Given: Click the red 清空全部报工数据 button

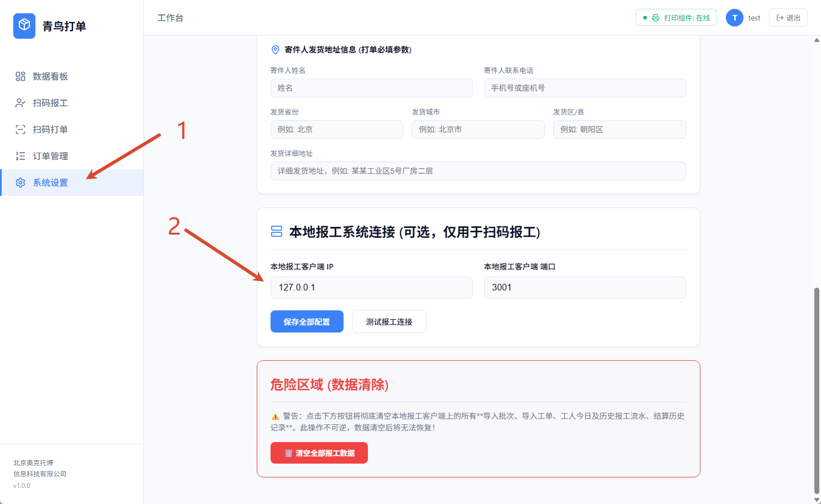Looking at the screenshot, I should [319, 453].
